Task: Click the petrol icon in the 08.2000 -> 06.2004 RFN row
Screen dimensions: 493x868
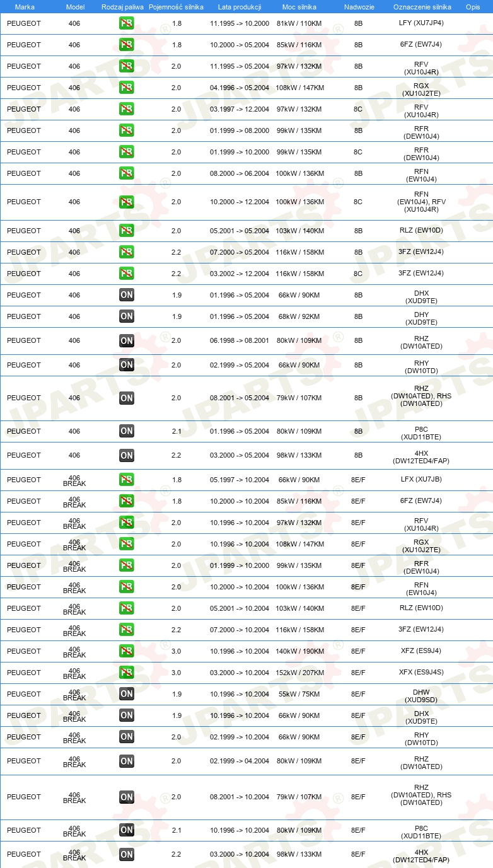Action: [126, 173]
